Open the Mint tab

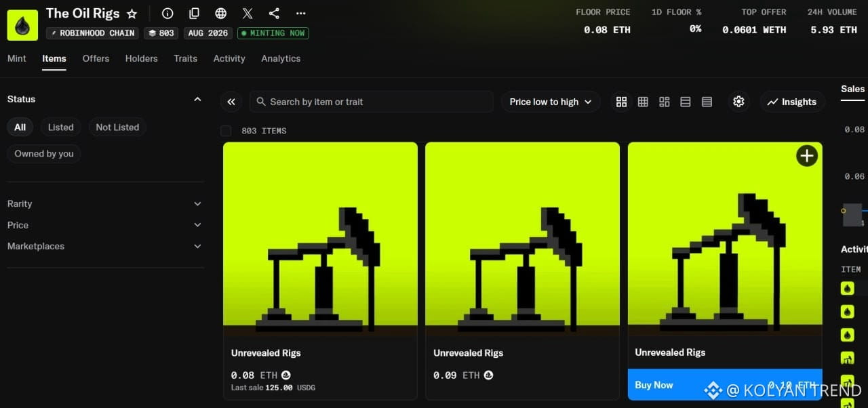pos(17,58)
